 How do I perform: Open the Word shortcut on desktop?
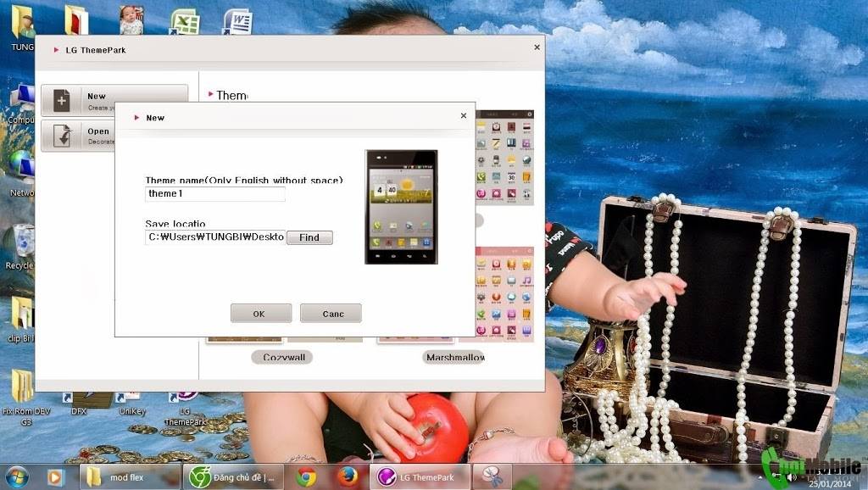237,21
